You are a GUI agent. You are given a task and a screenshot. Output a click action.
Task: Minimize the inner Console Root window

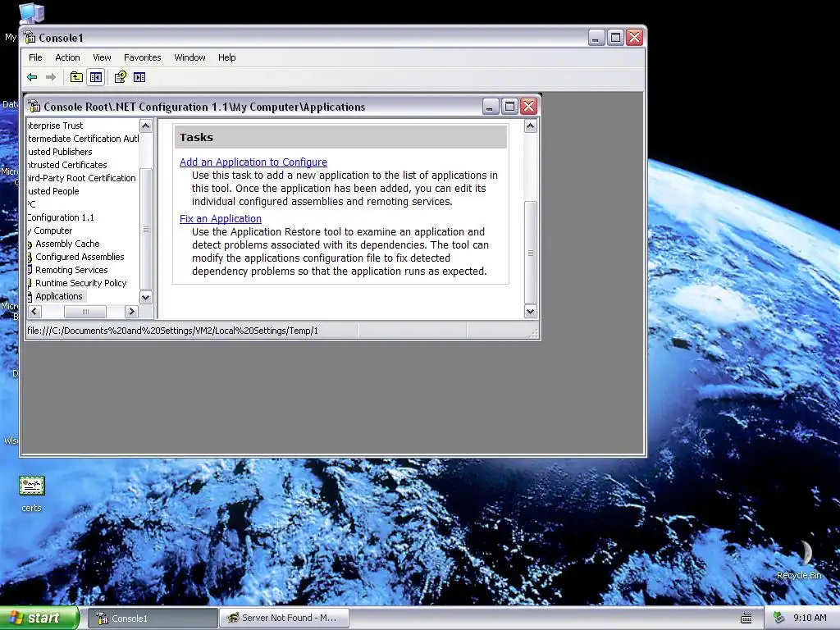(x=491, y=106)
